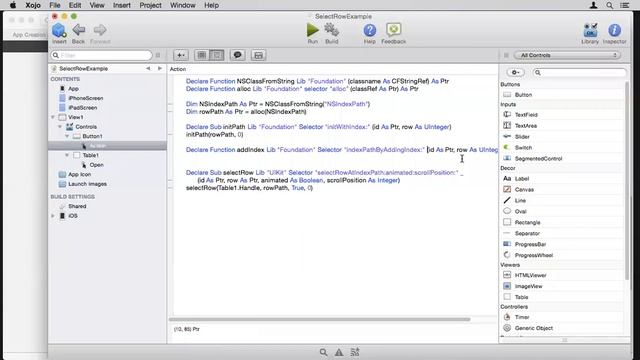
Task: Click the comment bubble toolbar button
Action: 237,55
